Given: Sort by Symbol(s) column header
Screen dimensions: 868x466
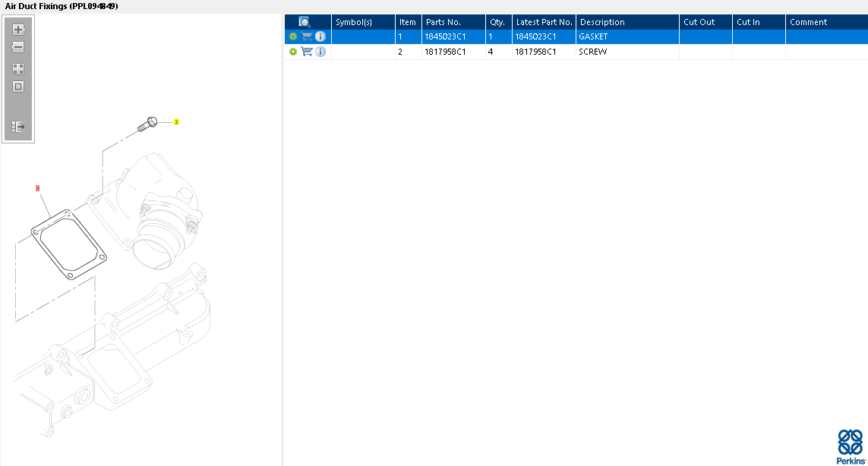Looking at the screenshot, I should point(363,22).
